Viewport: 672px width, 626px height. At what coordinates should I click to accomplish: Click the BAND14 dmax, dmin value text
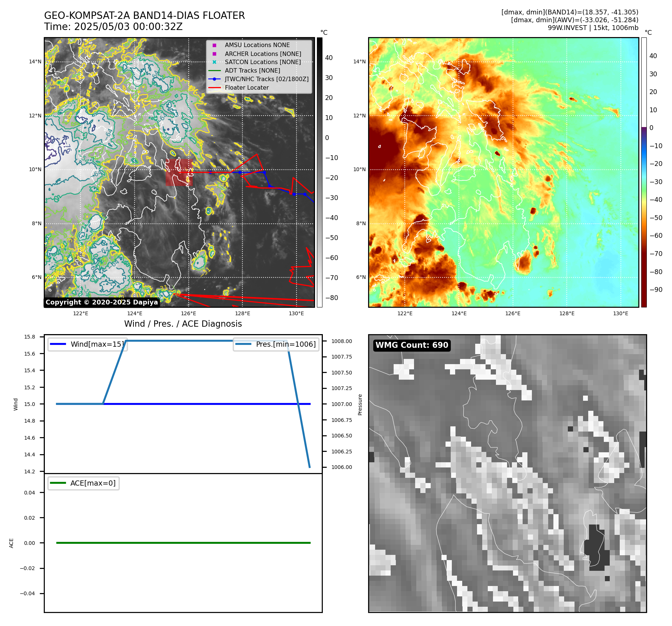(570, 12)
